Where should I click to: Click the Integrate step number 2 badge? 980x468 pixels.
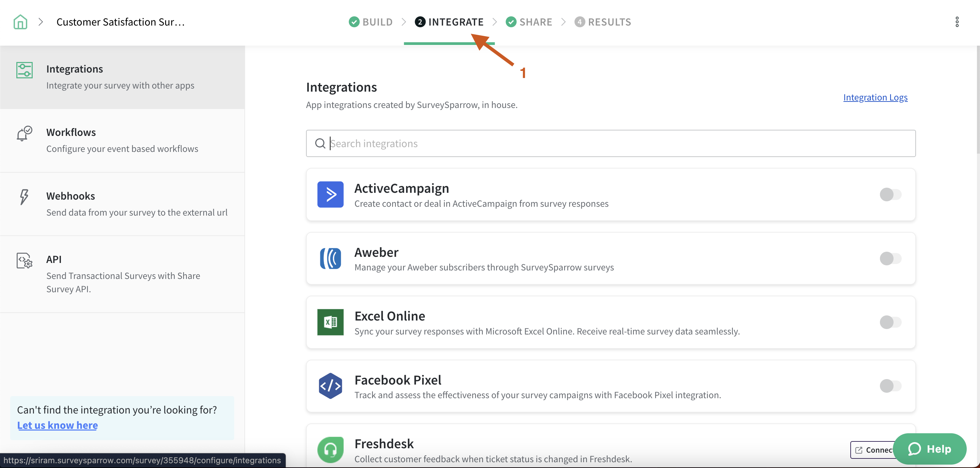pyautogui.click(x=420, y=22)
